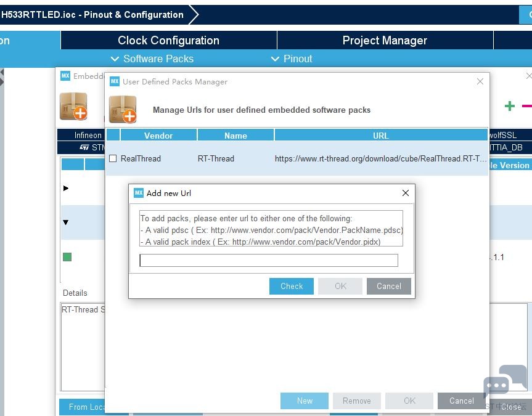Click the package-plus icon in Embedded Software Packs window
Viewport: 532px width, 416px height.
click(73, 107)
